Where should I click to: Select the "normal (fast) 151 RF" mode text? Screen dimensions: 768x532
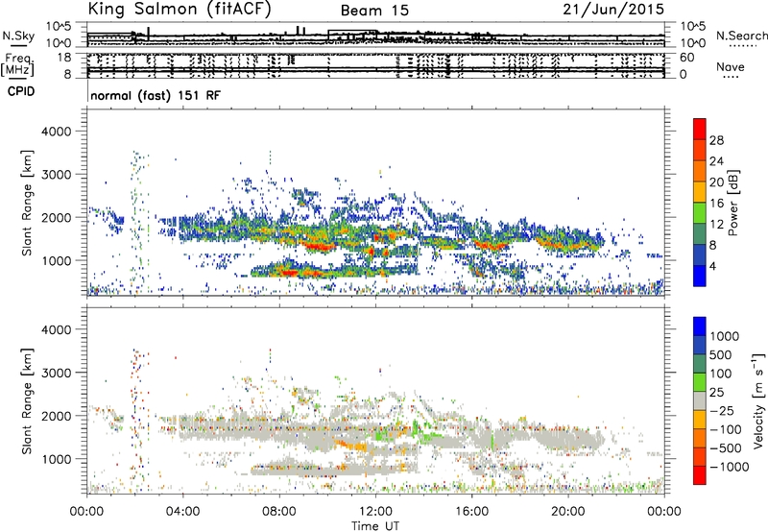tap(156, 95)
